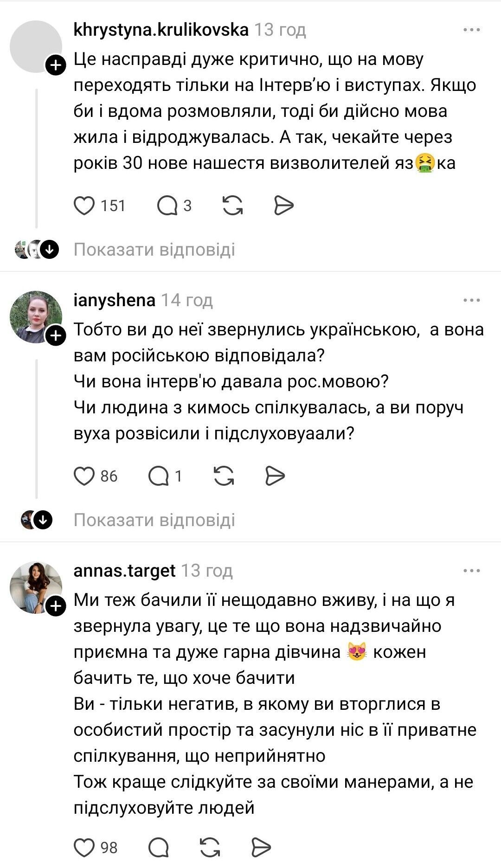Toggle the like heart on ianyshena's comment
The width and height of the screenshot is (501, 868).
[x=84, y=476]
